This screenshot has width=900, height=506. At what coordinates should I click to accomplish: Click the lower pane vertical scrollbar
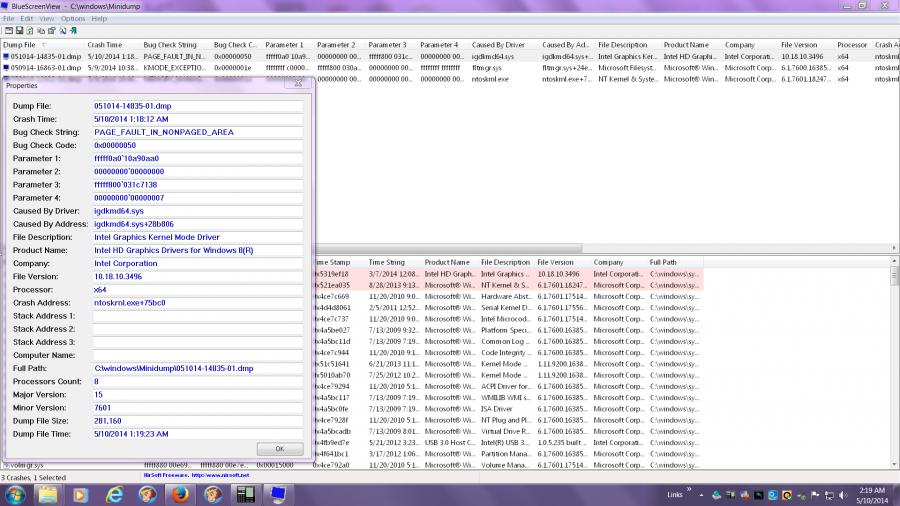click(x=894, y=277)
